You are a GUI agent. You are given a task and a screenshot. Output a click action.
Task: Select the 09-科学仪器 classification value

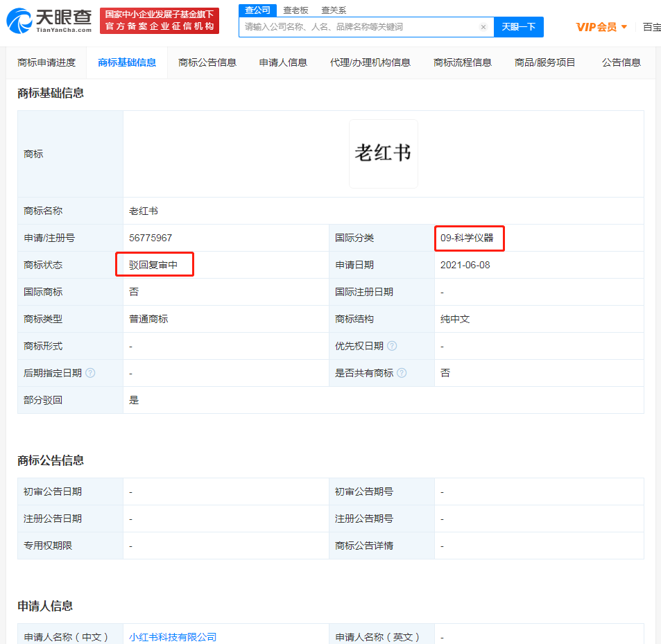467,238
